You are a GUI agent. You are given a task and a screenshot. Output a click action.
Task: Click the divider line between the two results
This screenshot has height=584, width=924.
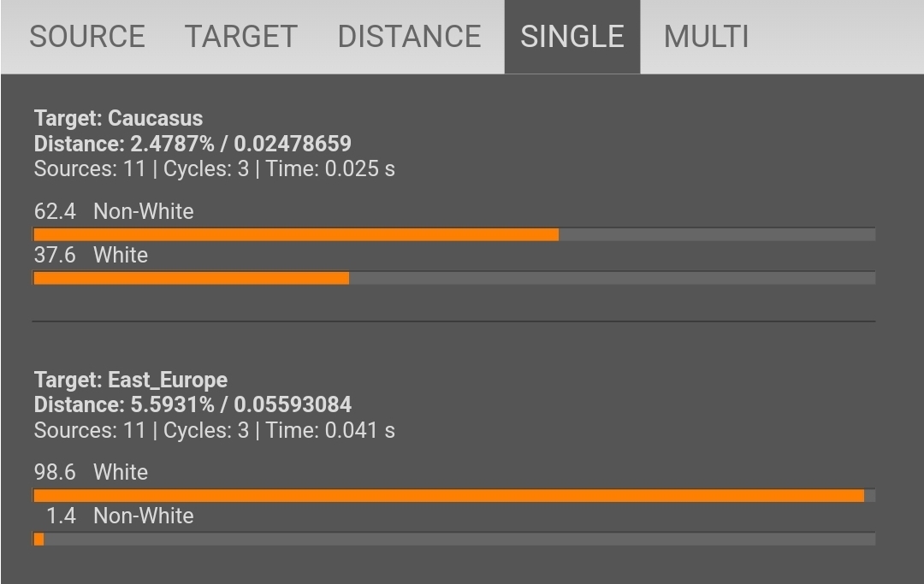[453, 321]
